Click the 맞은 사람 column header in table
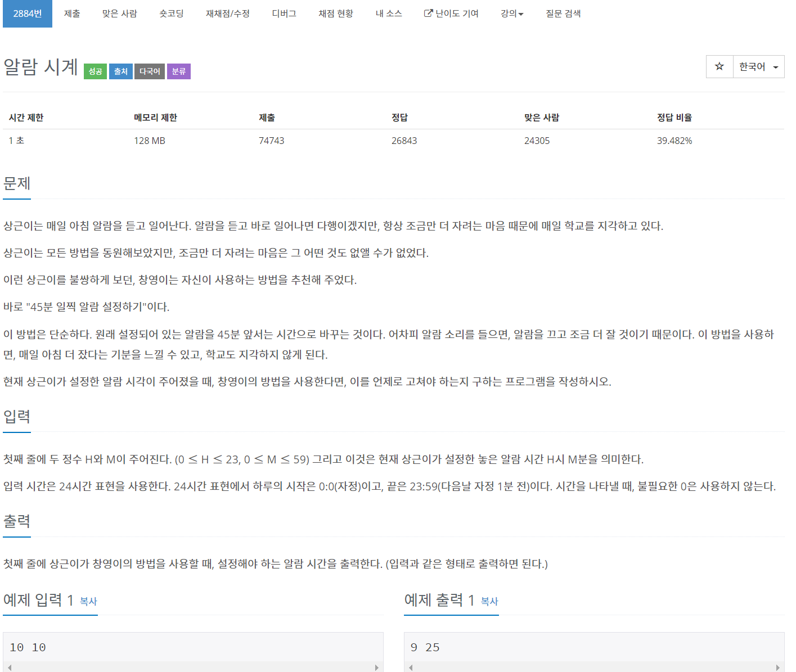 coord(542,118)
